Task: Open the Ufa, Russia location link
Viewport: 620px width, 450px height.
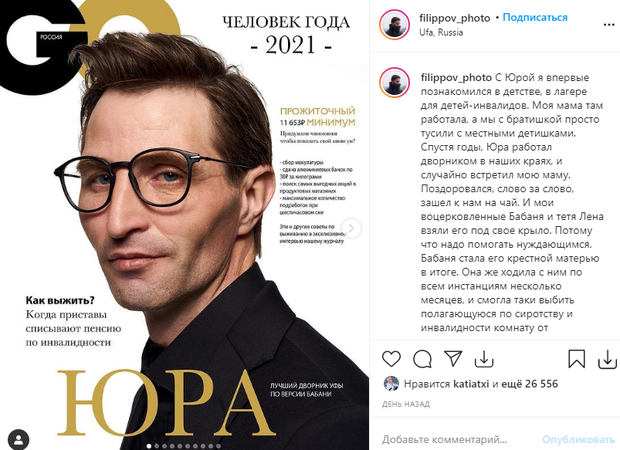Action: point(441,32)
